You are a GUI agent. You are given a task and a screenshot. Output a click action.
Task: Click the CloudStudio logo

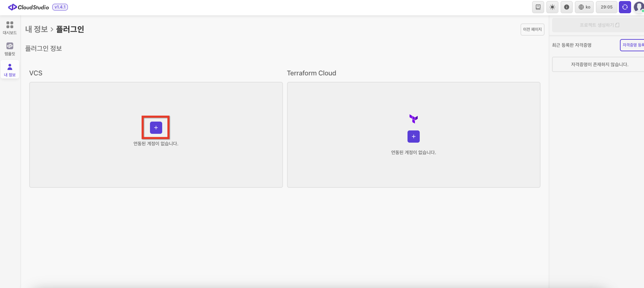point(29,7)
